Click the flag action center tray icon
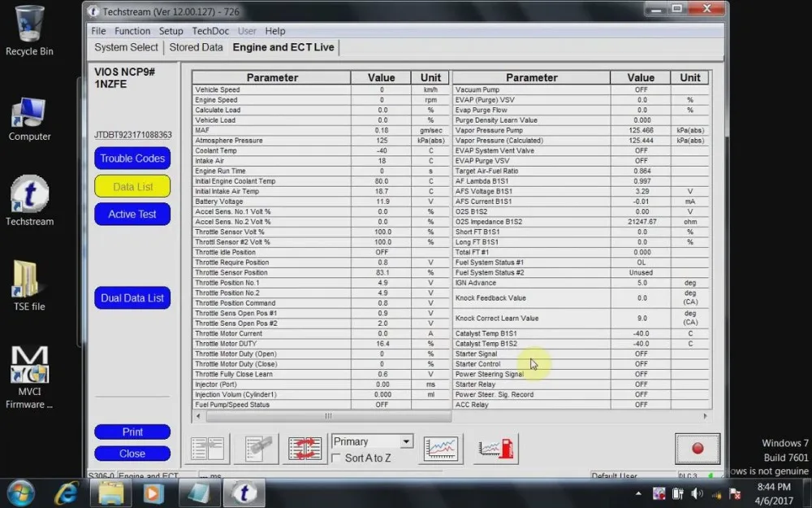Screen dimensions: 812x508 pos(734,493)
